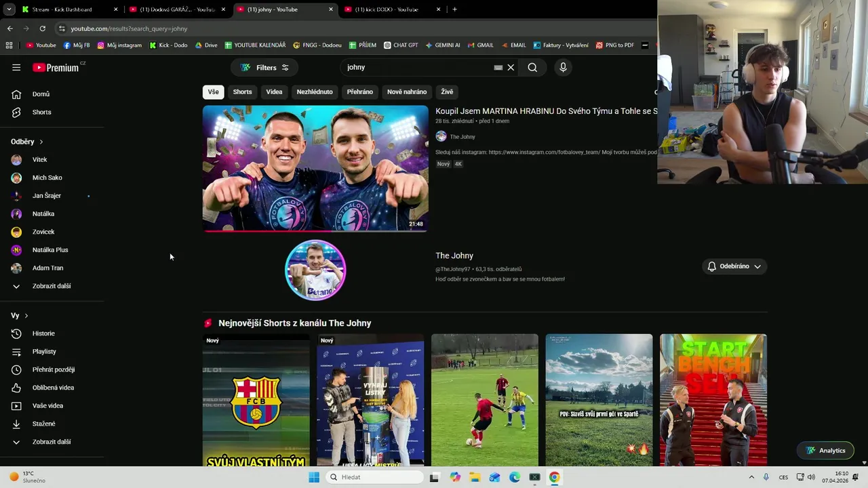Open the Windows Start menu
The image size is (868, 488).
[x=313, y=477]
